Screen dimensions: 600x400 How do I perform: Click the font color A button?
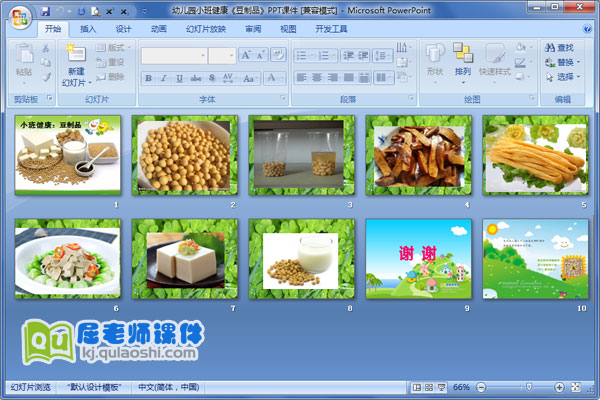(271, 78)
